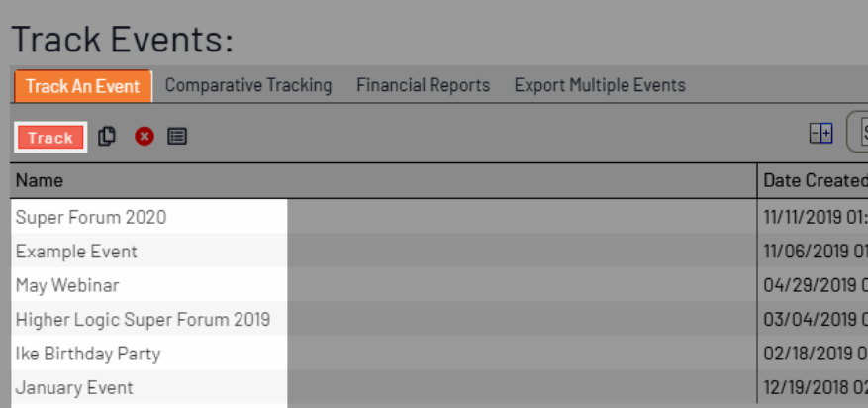This screenshot has height=408, width=868.
Task: Go to the Export Multiple Events tab
Action: click(600, 85)
